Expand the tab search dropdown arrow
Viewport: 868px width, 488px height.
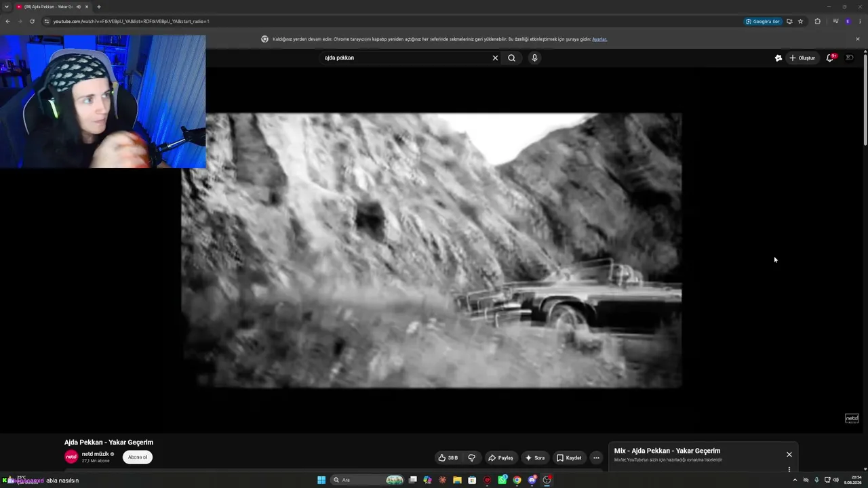coord(7,7)
